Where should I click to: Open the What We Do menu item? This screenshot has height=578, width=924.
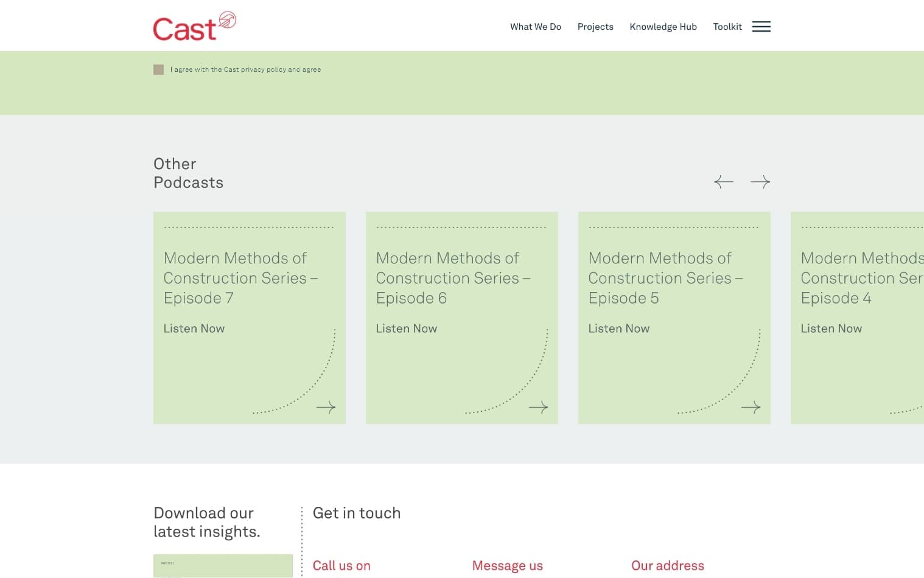click(535, 26)
